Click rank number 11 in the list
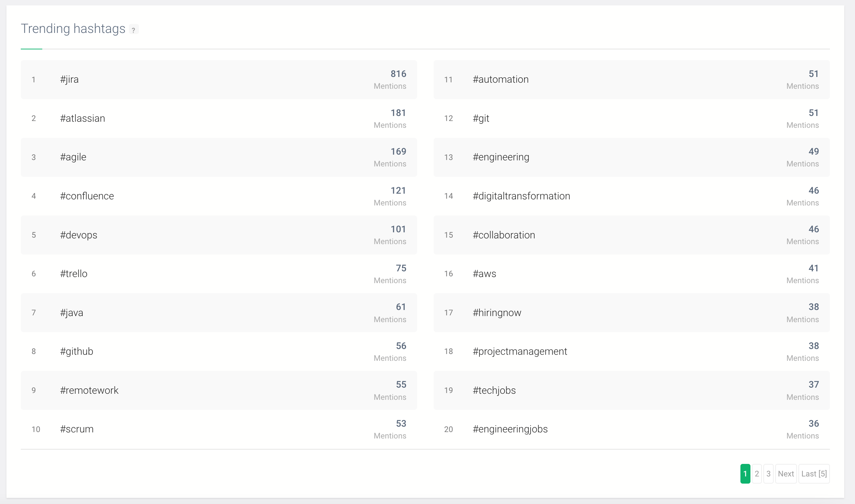Image resolution: width=855 pixels, height=504 pixels. click(x=448, y=79)
